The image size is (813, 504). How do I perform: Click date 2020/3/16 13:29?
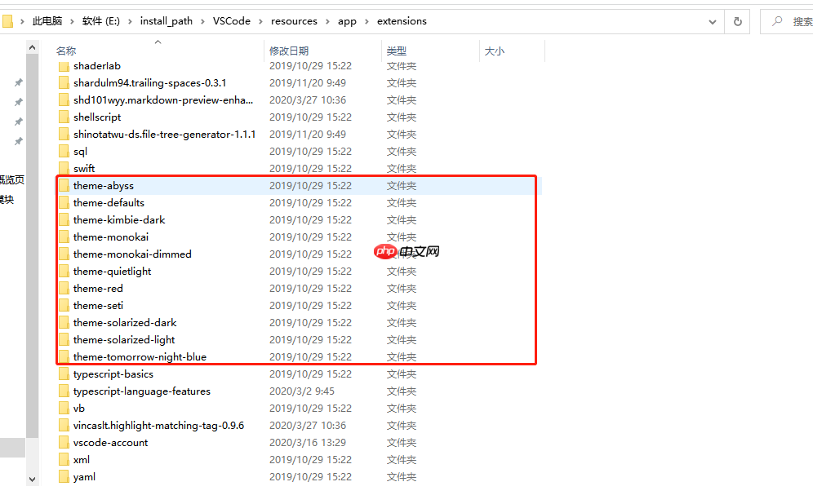click(x=308, y=442)
